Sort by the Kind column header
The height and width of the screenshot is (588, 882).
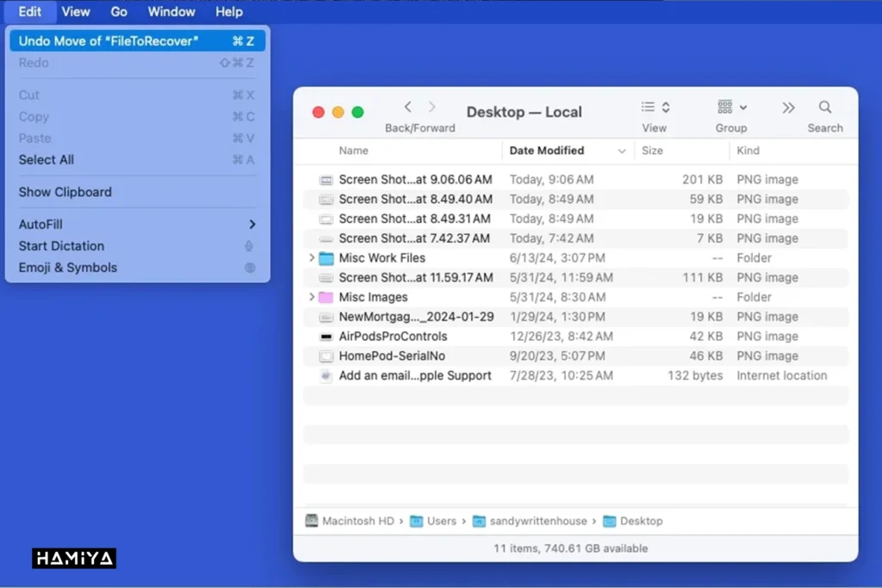[748, 151]
